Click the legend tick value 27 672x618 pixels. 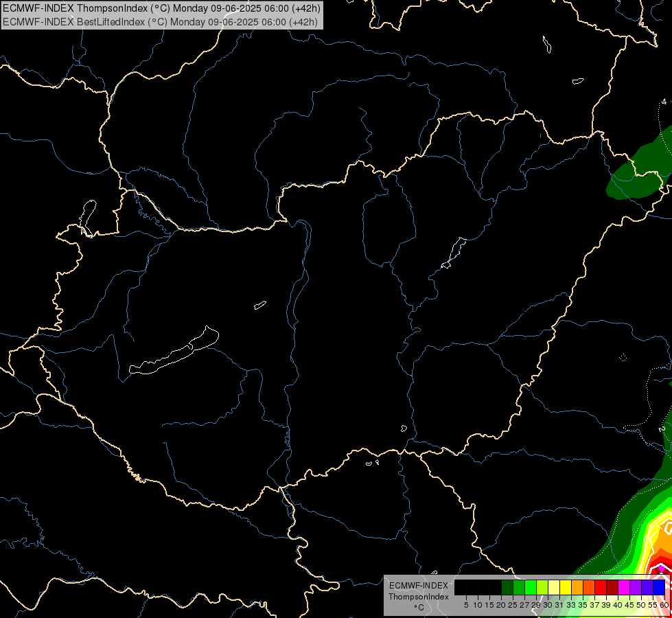(x=524, y=605)
